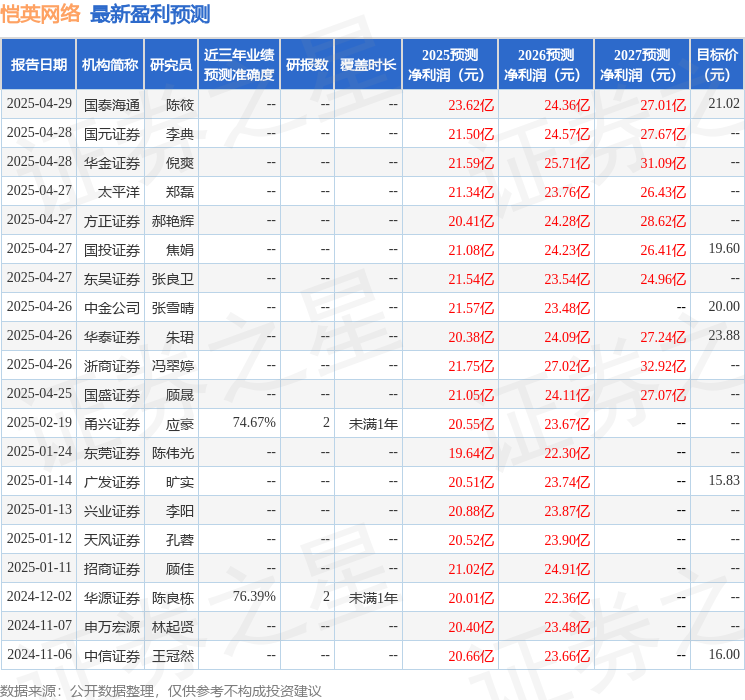Click the 31.09亿 2027 forecast value
This screenshot has height=700, width=745.
(x=663, y=163)
